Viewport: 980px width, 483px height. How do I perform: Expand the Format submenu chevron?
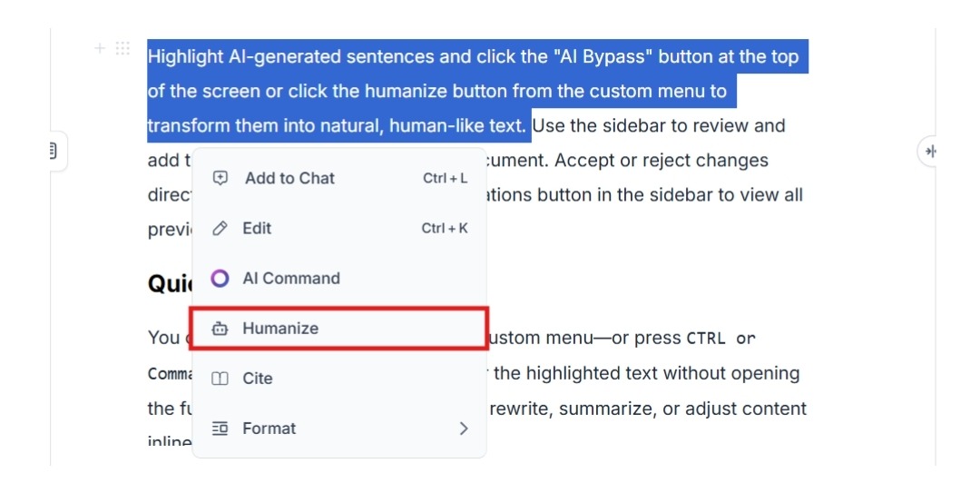[x=463, y=429]
